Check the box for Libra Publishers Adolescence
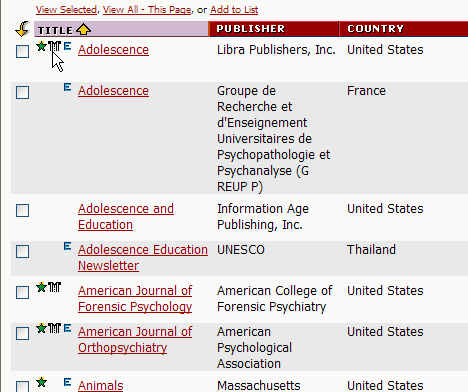This screenshot has width=468, height=392. click(x=23, y=52)
